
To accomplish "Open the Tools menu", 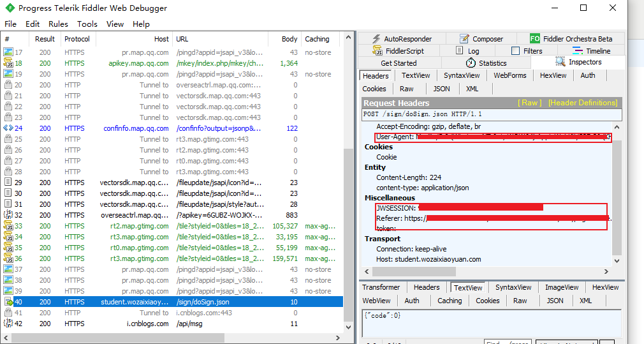I will [x=87, y=24].
